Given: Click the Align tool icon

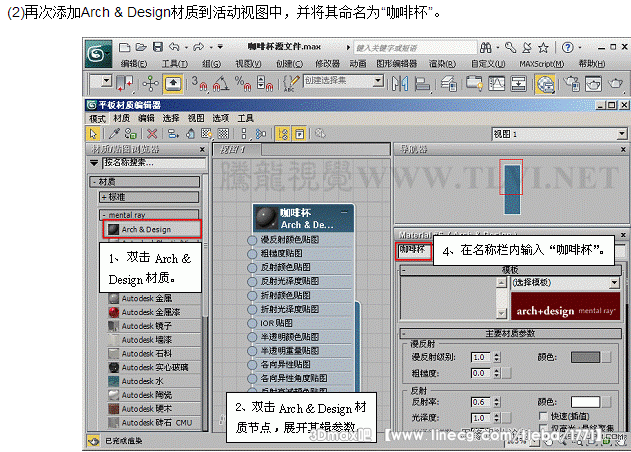Looking at the screenshot, I should click(x=422, y=84).
